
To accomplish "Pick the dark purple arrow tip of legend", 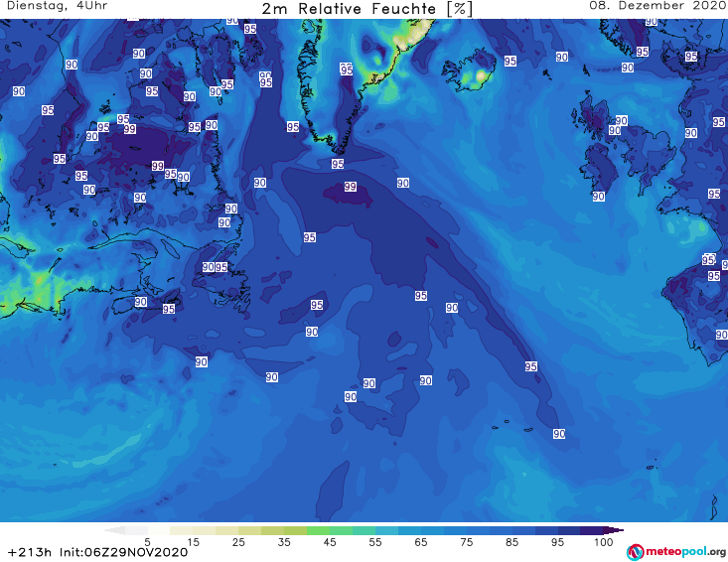I will point(614,530).
